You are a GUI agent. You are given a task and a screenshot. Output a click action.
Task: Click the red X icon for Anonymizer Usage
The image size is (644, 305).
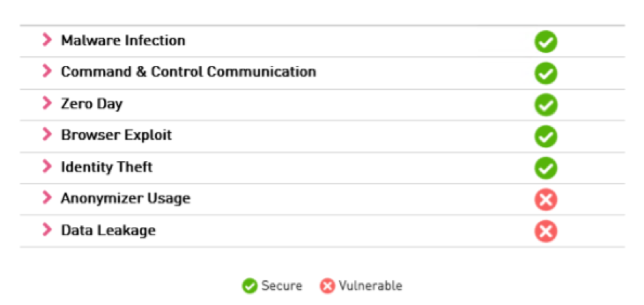(545, 200)
